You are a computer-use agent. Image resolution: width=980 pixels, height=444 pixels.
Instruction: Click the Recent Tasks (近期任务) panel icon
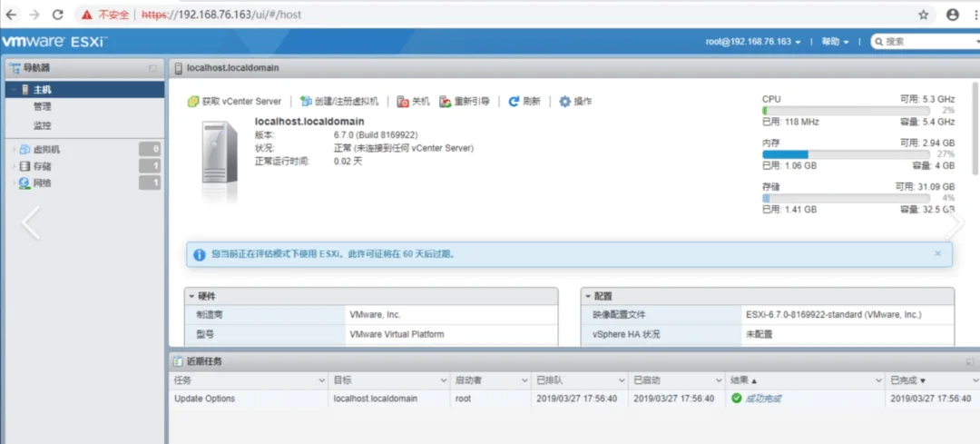pos(178,361)
